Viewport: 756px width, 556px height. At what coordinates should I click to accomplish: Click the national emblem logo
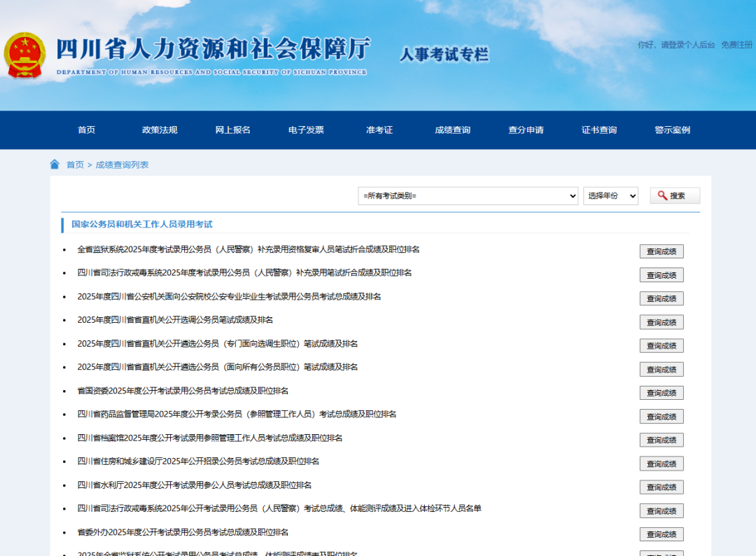tap(24, 55)
